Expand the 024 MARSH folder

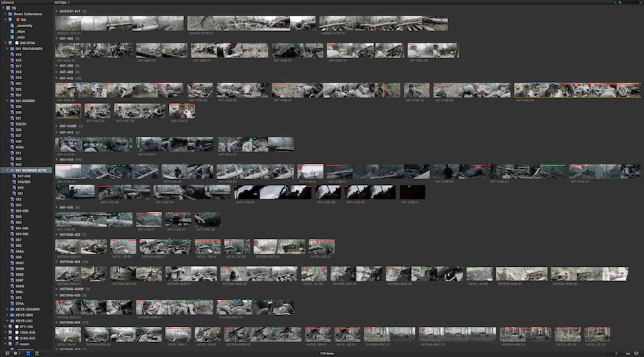(x=7, y=101)
